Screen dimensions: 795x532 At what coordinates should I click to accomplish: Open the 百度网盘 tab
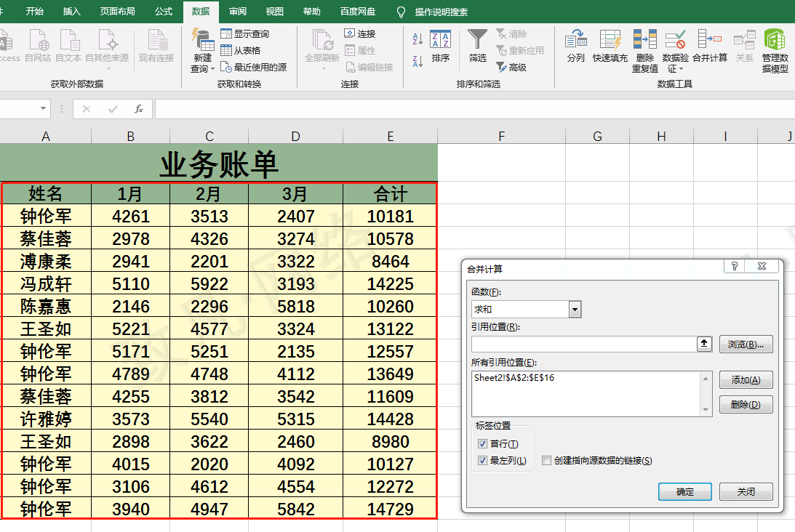(x=357, y=11)
